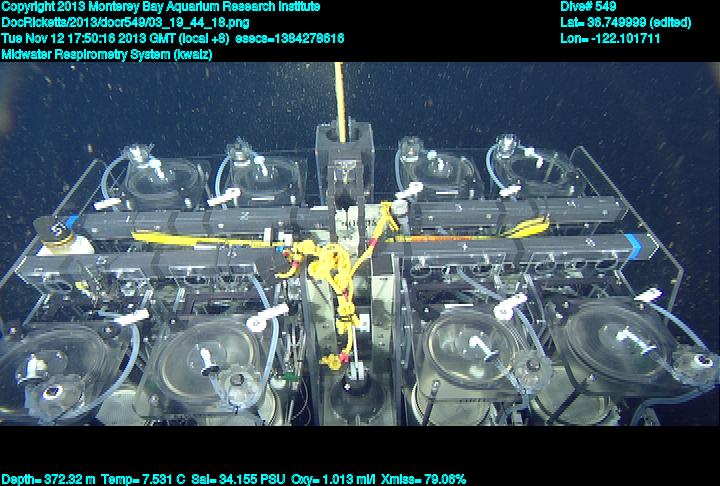Viewport: 720px width, 486px height.
Task: Click the Monterey Bay Aquarium copyright line
Action: point(161,7)
